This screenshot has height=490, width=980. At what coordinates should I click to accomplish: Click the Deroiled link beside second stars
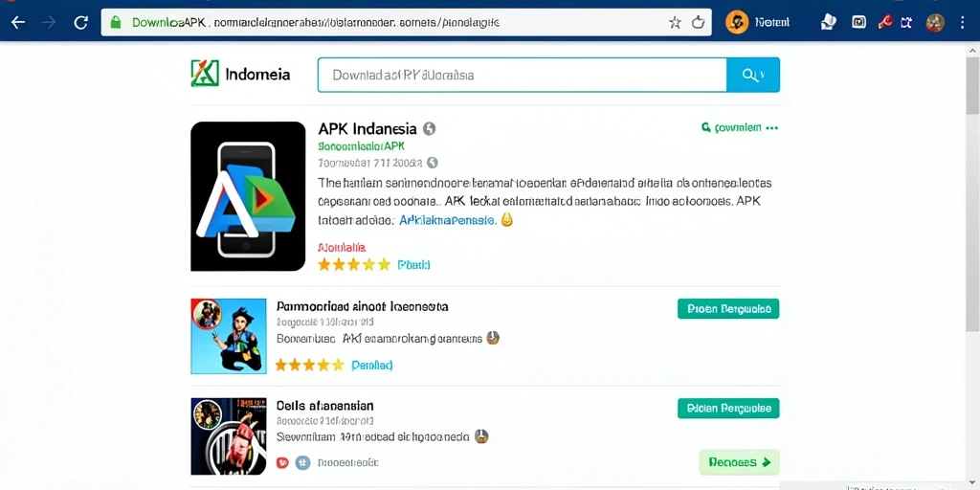click(x=372, y=365)
